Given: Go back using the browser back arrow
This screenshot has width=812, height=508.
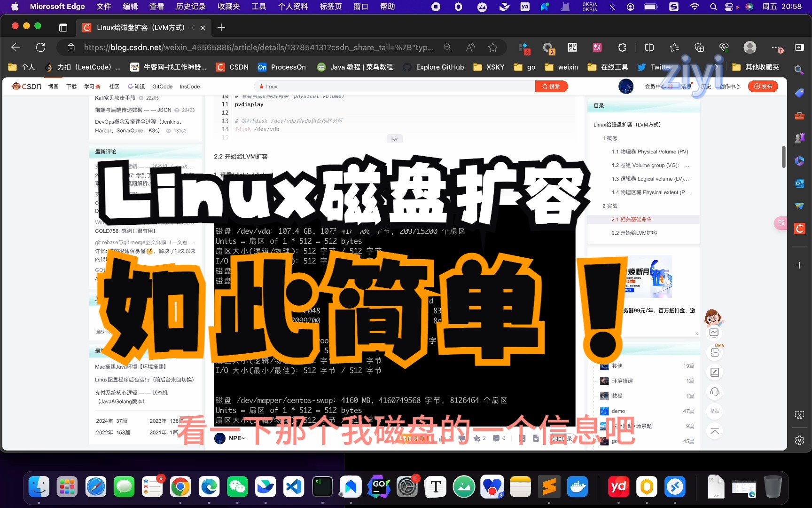Looking at the screenshot, I should click(x=16, y=48).
